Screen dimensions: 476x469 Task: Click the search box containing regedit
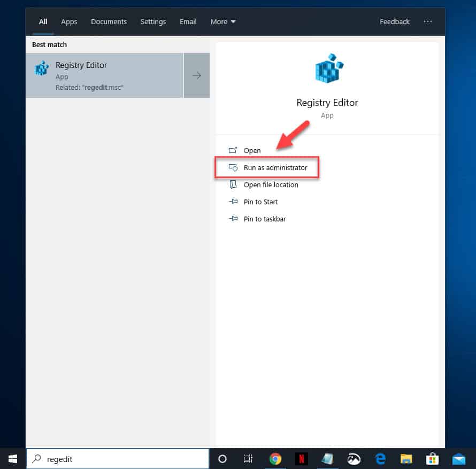(x=118, y=459)
